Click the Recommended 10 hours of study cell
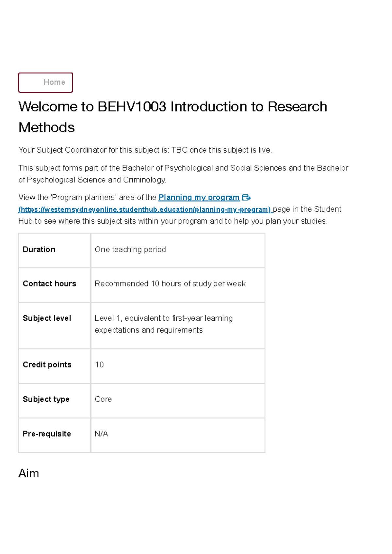The width and height of the screenshot is (392, 554). 170,284
